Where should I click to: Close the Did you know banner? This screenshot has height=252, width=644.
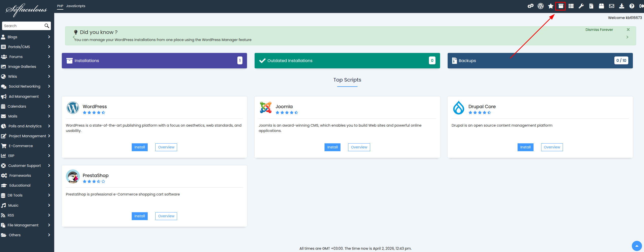(628, 30)
